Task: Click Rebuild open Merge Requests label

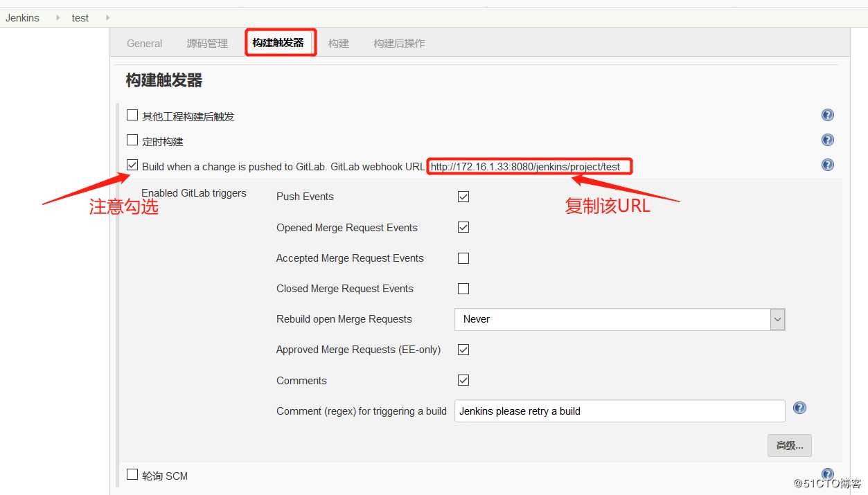Action: (x=344, y=319)
